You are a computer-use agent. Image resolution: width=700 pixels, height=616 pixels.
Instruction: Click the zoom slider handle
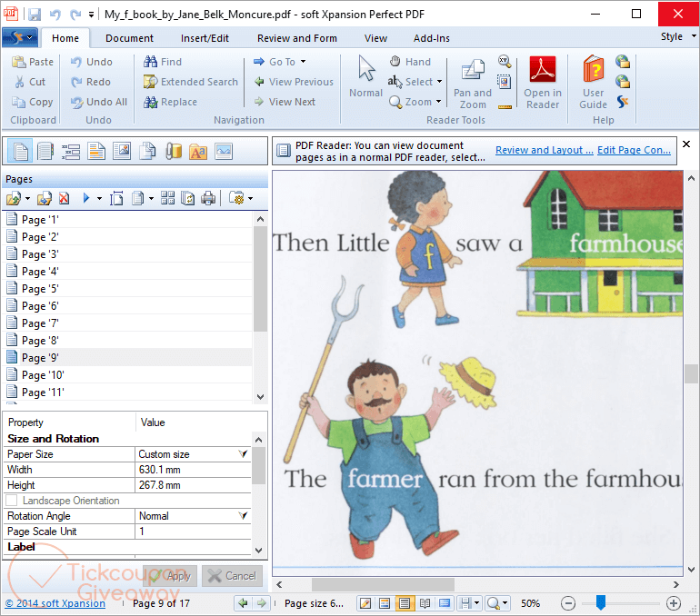click(601, 602)
